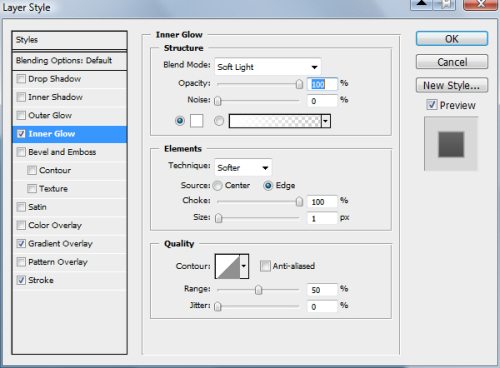Click the glow gradient preview bar
Image resolution: width=500 pixels, height=368 pixels.
point(275,121)
